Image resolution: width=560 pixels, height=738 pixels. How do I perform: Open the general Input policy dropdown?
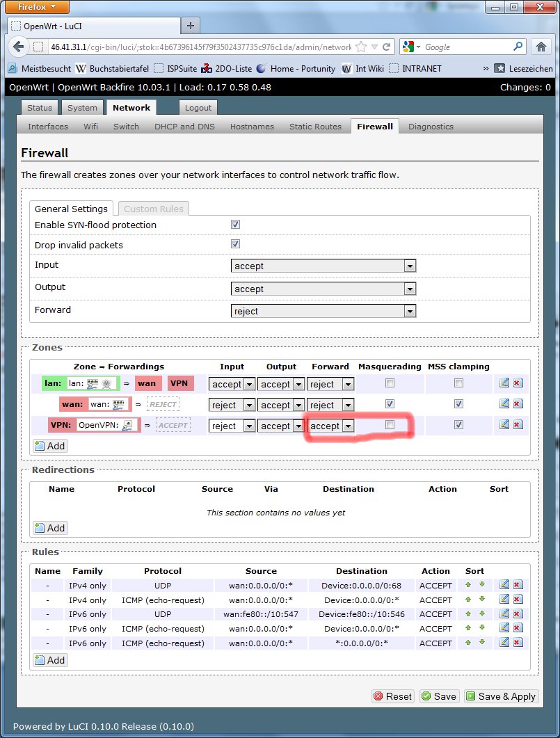point(323,266)
